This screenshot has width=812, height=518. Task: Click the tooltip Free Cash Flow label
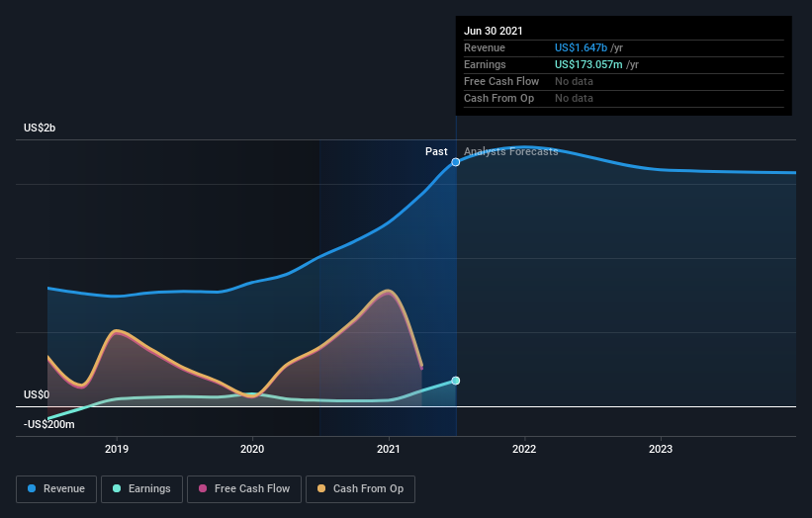pyautogui.click(x=501, y=81)
